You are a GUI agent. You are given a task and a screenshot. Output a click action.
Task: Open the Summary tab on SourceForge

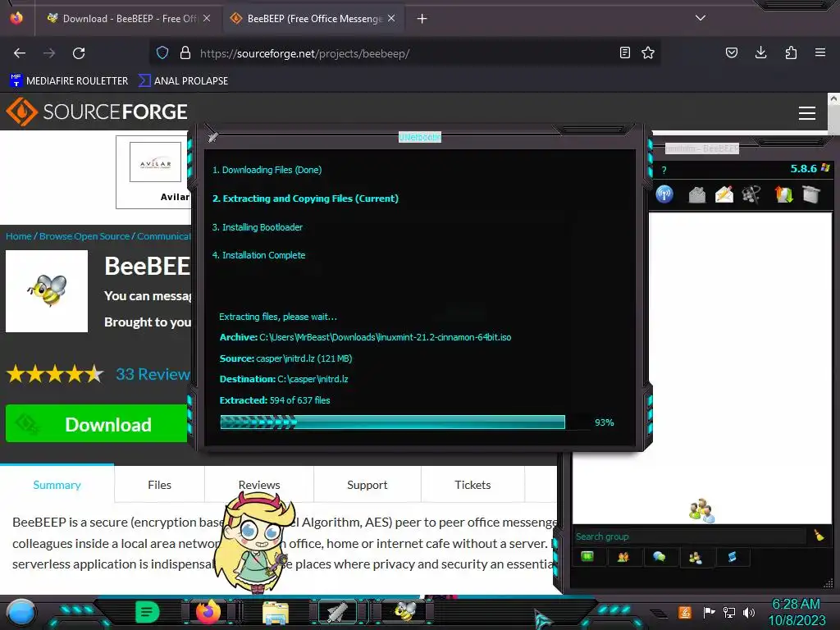pyautogui.click(x=57, y=485)
